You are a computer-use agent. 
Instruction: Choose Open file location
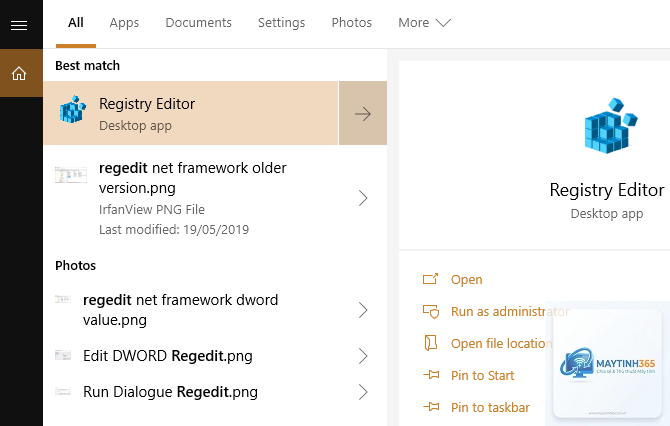pyautogui.click(x=501, y=344)
